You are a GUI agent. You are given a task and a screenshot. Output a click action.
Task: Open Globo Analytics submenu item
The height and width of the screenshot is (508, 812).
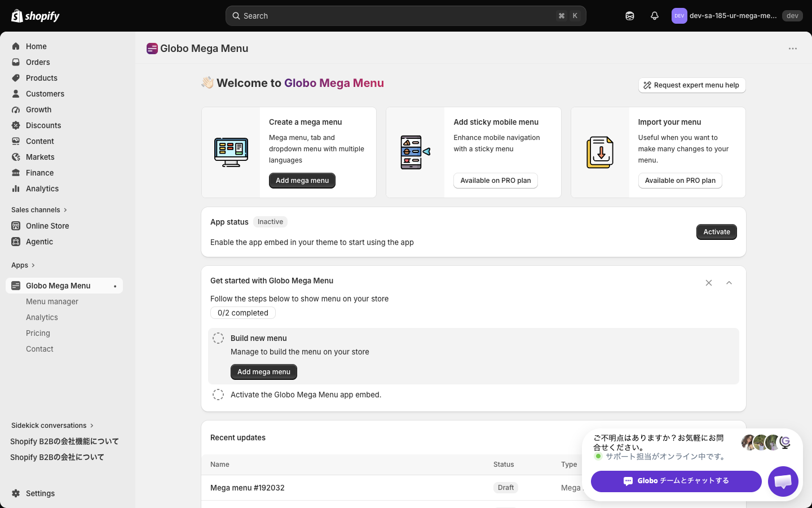(42, 317)
